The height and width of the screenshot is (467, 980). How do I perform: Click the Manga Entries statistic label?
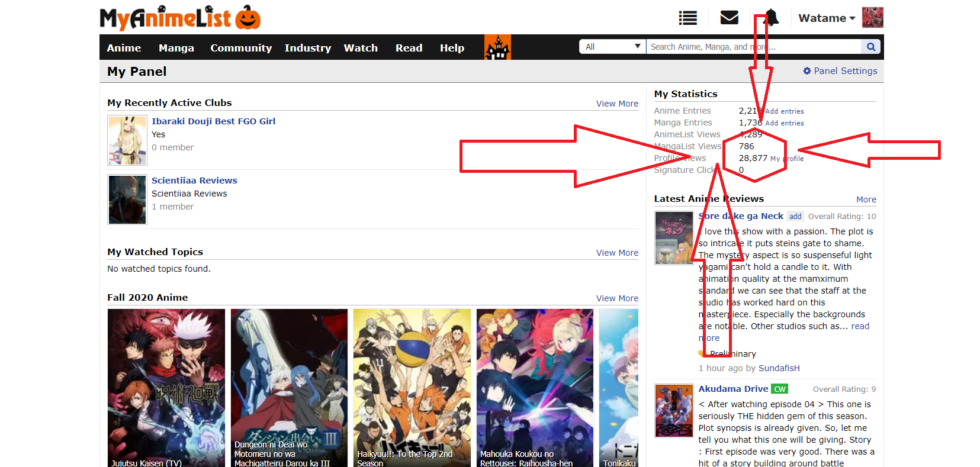pos(683,123)
